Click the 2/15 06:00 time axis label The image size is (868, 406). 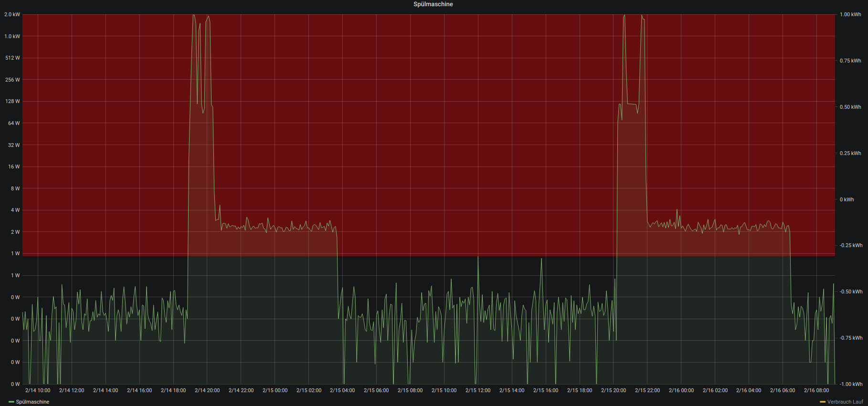[x=376, y=390]
